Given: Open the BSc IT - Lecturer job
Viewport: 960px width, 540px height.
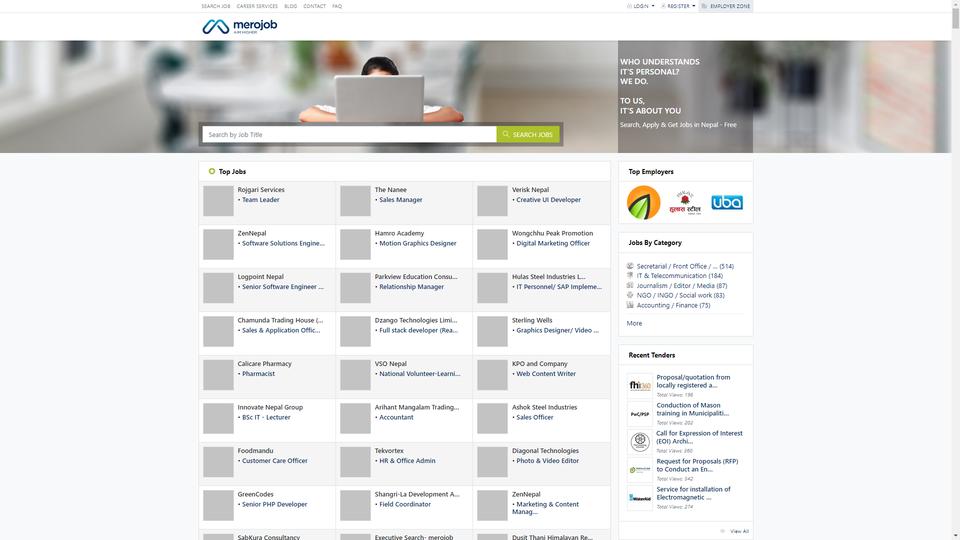Looking at the screenshot, I should tap(266, 417).
